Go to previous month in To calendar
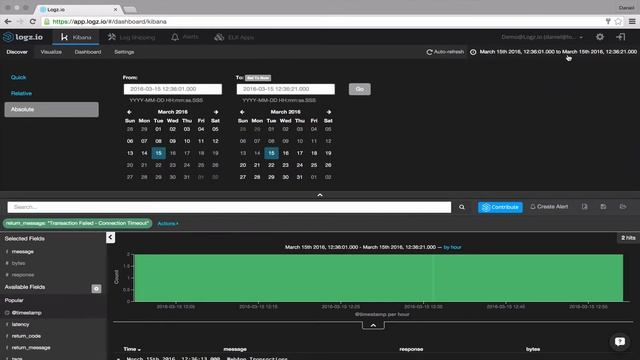 242,112
